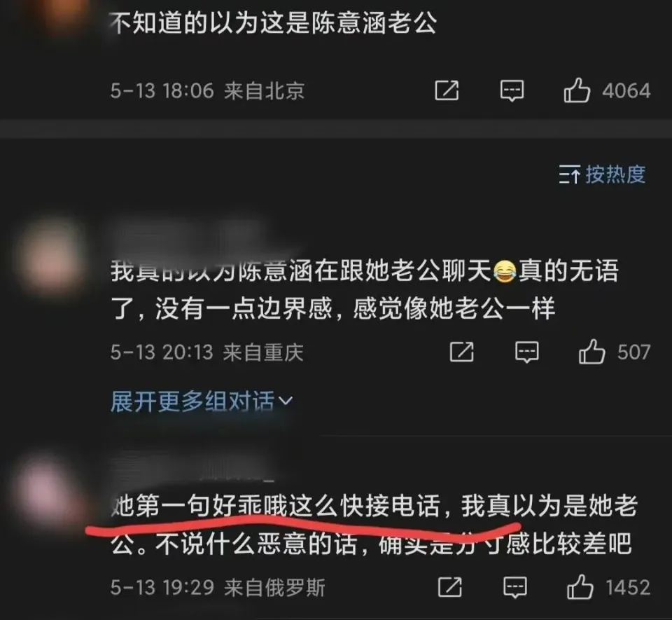Tap the comment text 不知道的以为这是陈意涵老公
Image resolution: width=672 pixels, height=620 pixels.
click(274, 22)
